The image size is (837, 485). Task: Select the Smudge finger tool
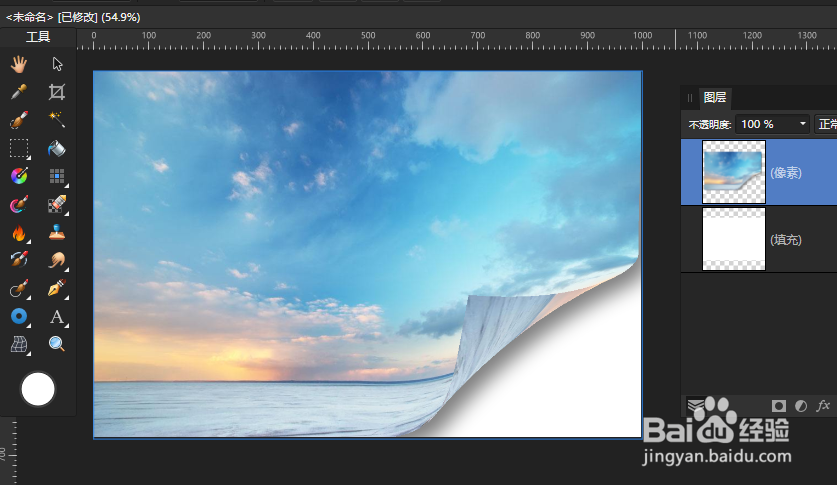(x=57, y=260)
